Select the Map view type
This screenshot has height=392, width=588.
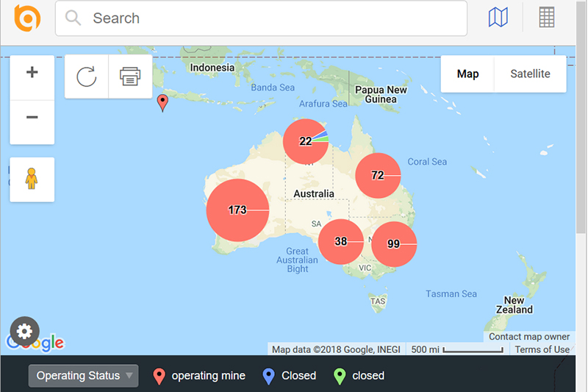pos(467,74)
